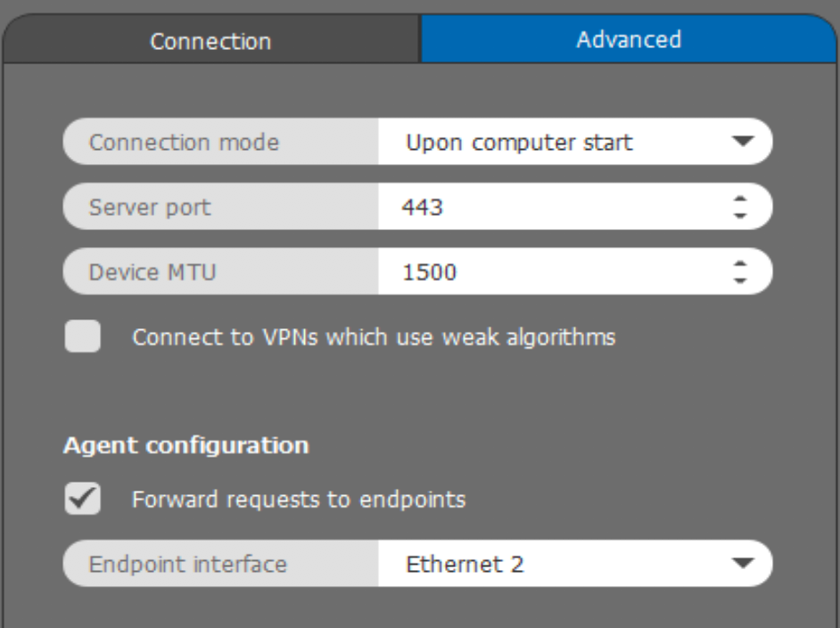Image resolution: width=840 pixels, height=628 pixels.
Task: Increase the Device MTU value
Action: pos(743,263)
